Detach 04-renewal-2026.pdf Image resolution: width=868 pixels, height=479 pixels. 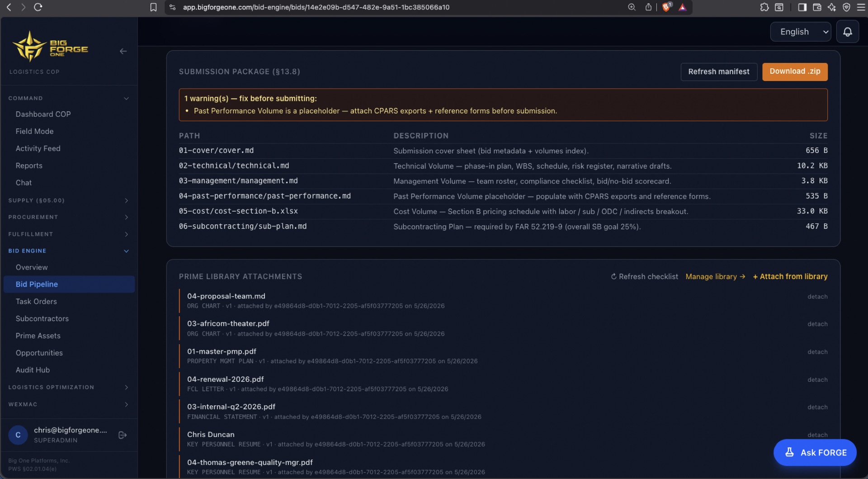point(817,380)
